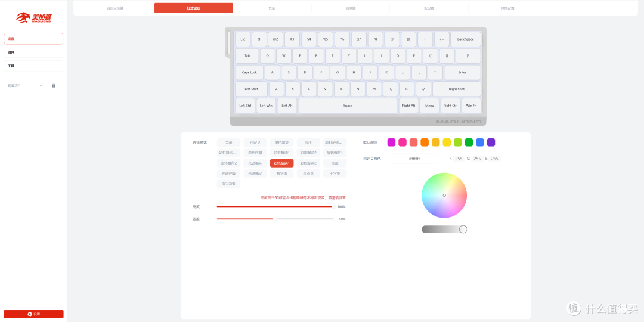
Task: Pick the blue default color swatch
Action: (x=479, y=143)
